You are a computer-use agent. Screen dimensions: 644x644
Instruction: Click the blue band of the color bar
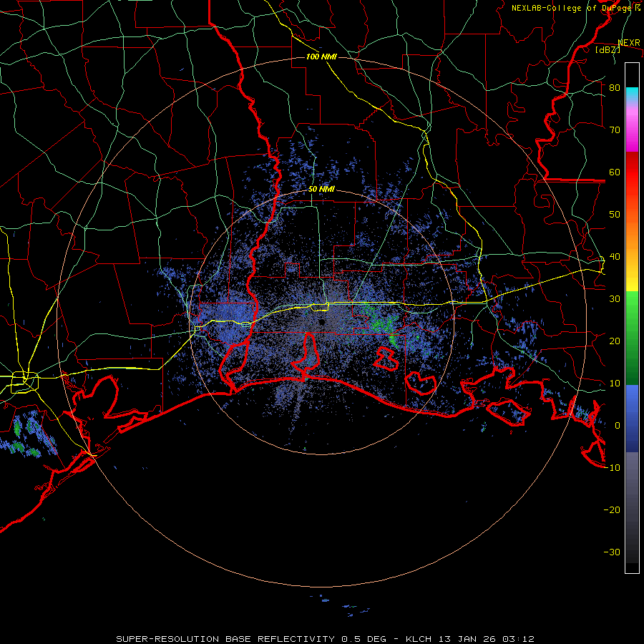tap(632, 418)
